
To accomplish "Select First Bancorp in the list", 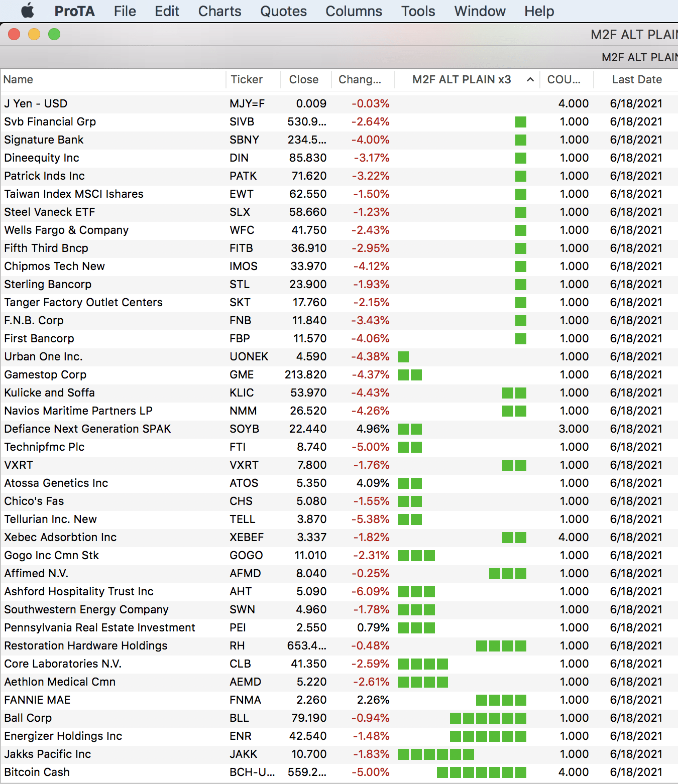I will (339, 338).
